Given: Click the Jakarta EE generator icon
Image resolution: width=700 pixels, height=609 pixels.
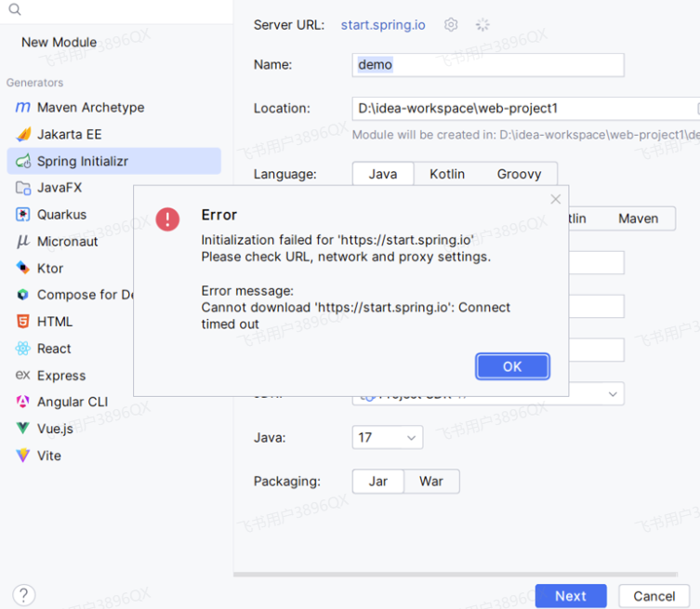Looking at the screenshot, I should pos(22,134).
